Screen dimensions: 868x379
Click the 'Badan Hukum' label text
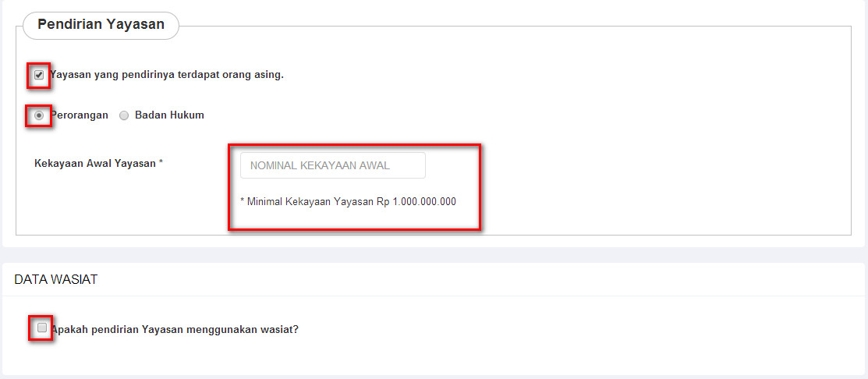pyautogui.click(x=169, y=115)
